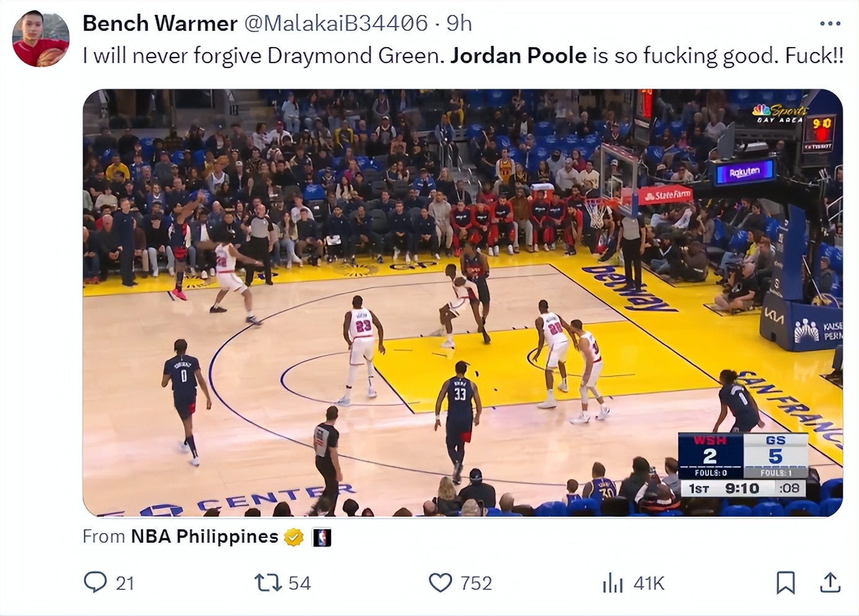The height and width of the screenshot is (616, 859).
Task: Open the tweet's 9h timestamp
Action: coord(459,24)
